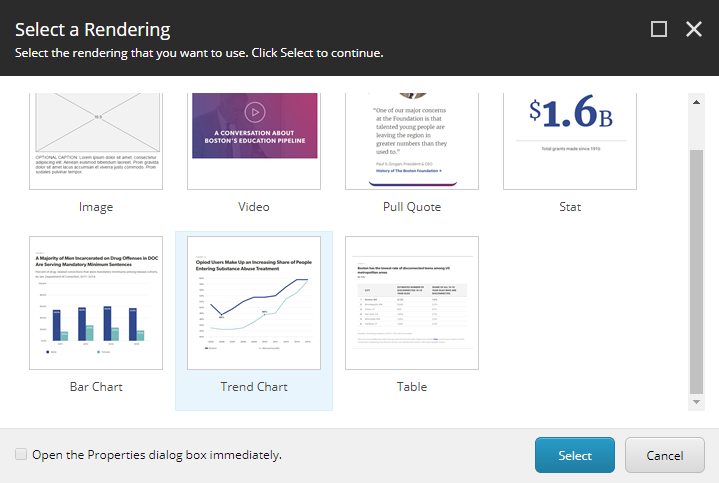Viewport: 719px width, 483px height.
Task: Maximize the Select a Rendering dialog
Action: [659, 29]
